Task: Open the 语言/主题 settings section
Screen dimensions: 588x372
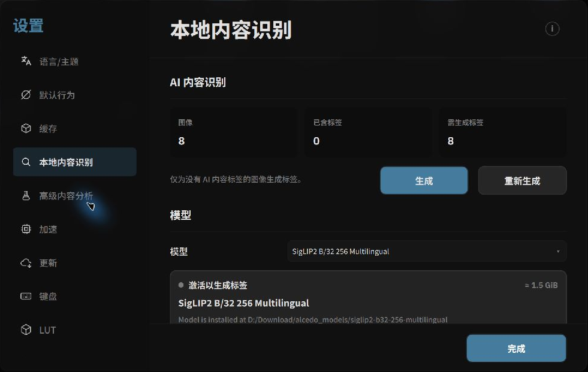Action: click(x=75, y=62)
